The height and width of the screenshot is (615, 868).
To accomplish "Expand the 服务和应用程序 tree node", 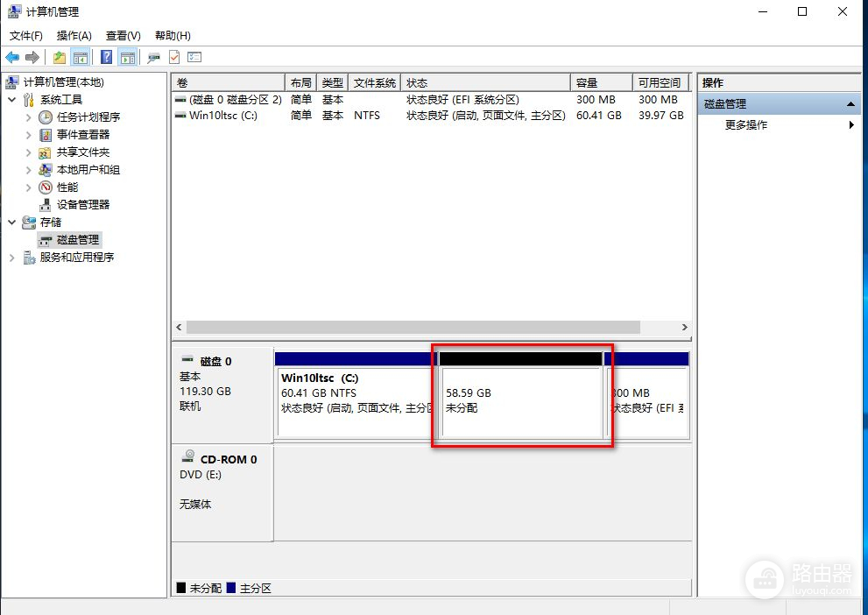I will [x=12, y=258].
